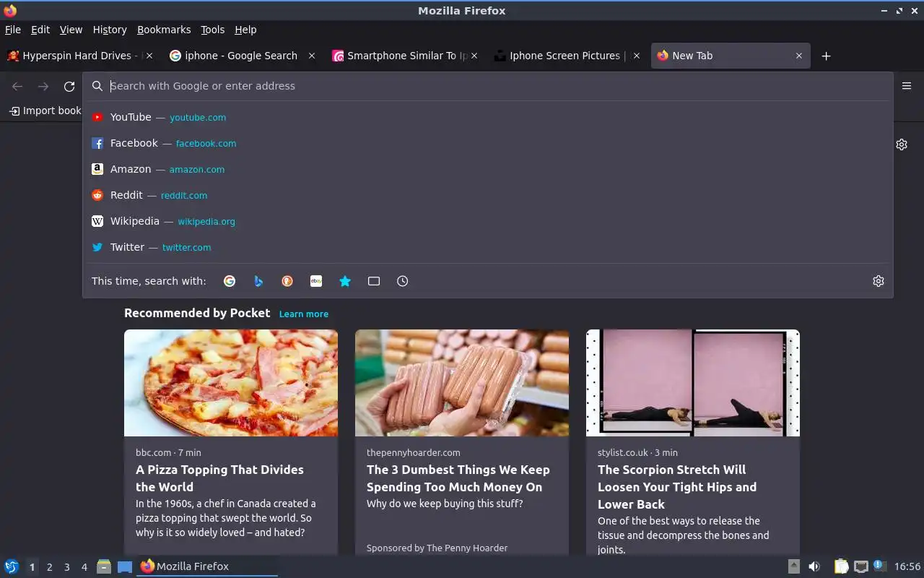Image resolution: width=924 pixels, height=578 pixels.
Task: Close the Smartphone Similar To tab
Action: pos(474,56)
